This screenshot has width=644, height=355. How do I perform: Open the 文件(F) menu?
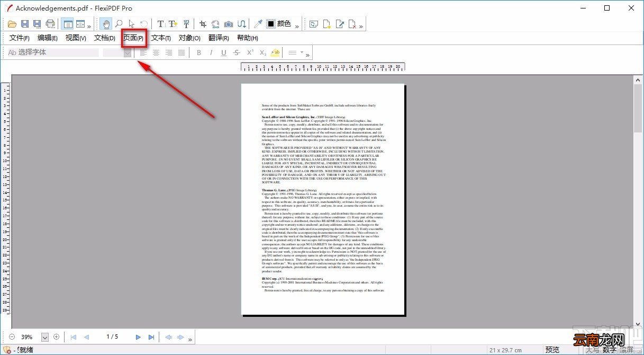pyautogui.click(x=20, y=38)
